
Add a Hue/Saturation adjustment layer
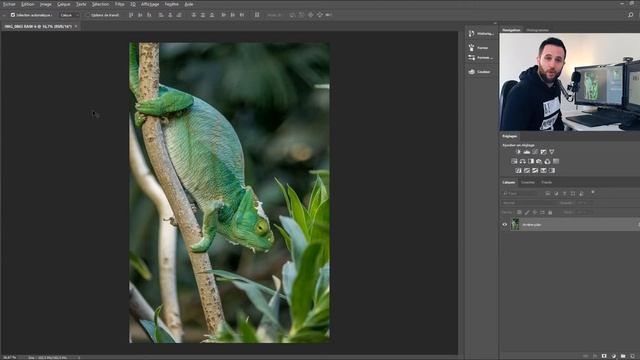pyautogui.click(x=514, y=161)
